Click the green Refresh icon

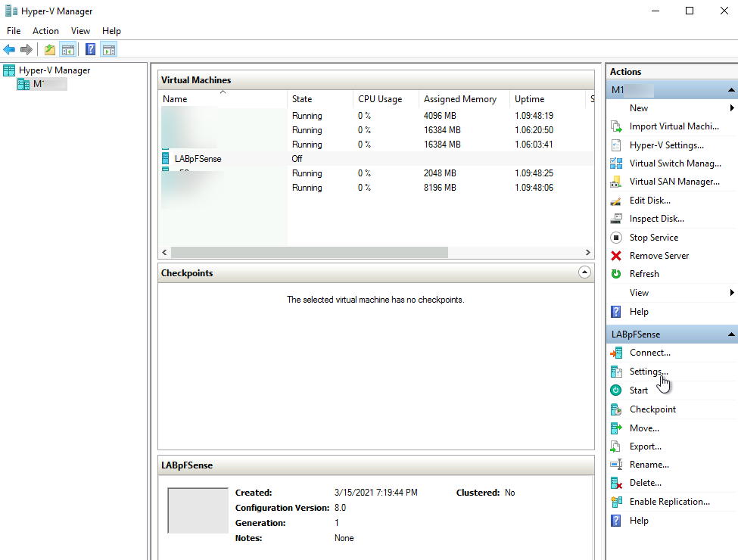pos(616,274)
